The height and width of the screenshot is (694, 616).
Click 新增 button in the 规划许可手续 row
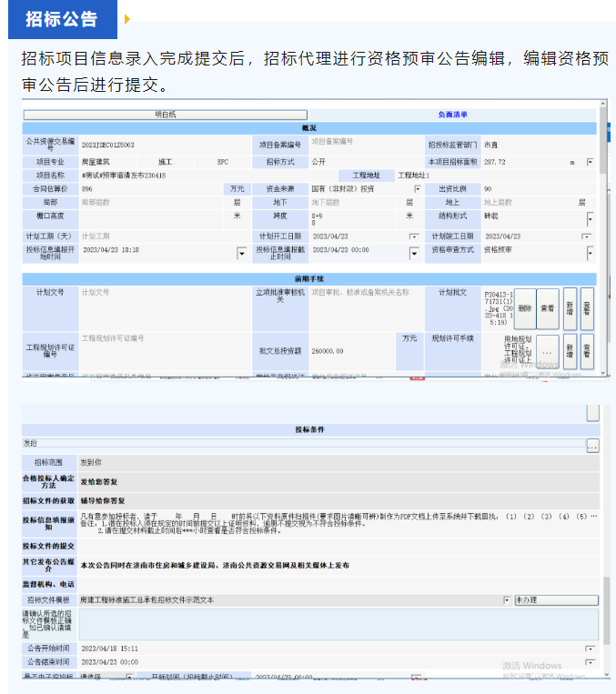[x=570, y=350]
